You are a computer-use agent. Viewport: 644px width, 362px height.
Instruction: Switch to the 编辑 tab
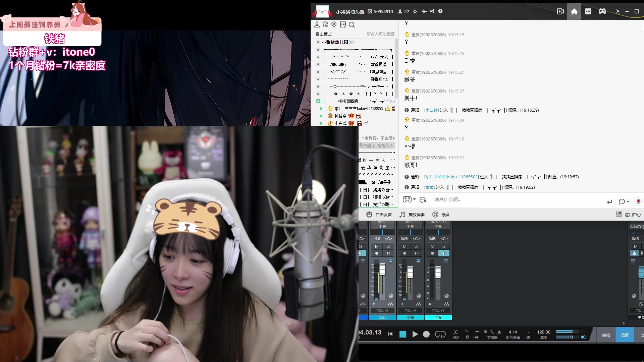click(606, 335)
